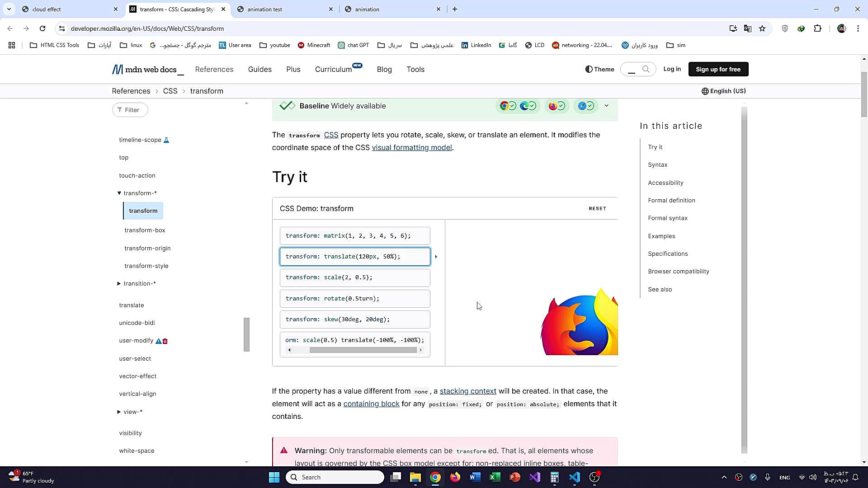The width and height of the screenshot is (868, 488).
Task: Click the left arrow of the demo example scrollbar
Action: click(x=289, y=350)
